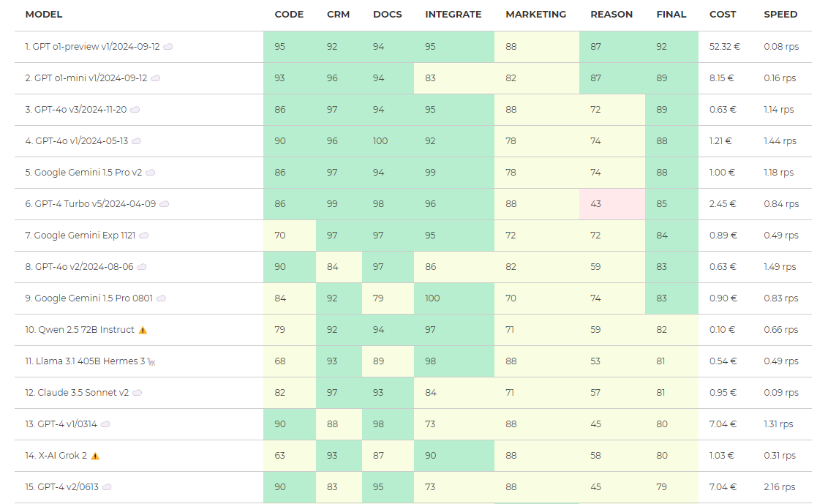Click the FINAL column header

(671, 15)
